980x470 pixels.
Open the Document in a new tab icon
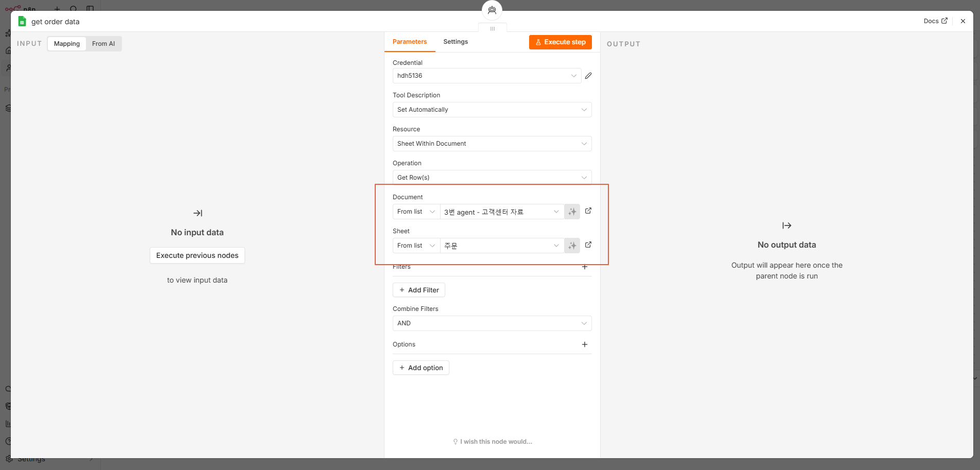point(588,211)
